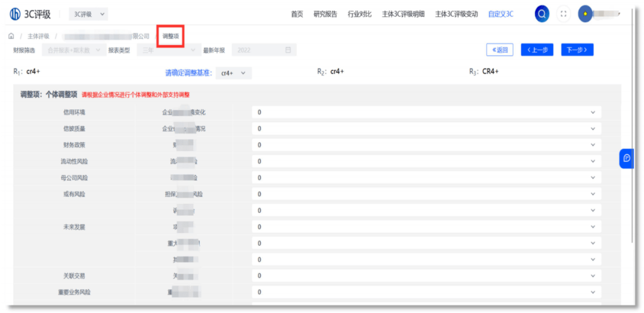Open 研究报告 nav item
The height and width of the screenshot is (313, 644).
pyautogui.click(x=326, y=14)
